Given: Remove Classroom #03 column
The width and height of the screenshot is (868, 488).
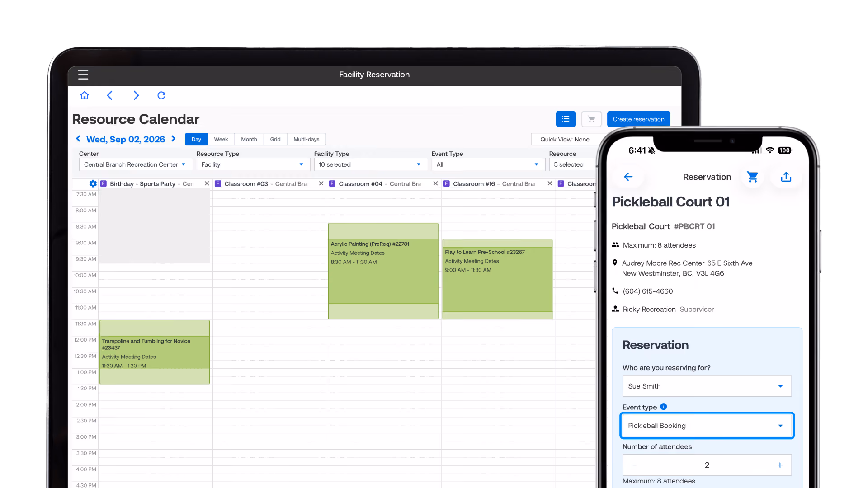Looking at the screenshot, I should tap(321, 183).
